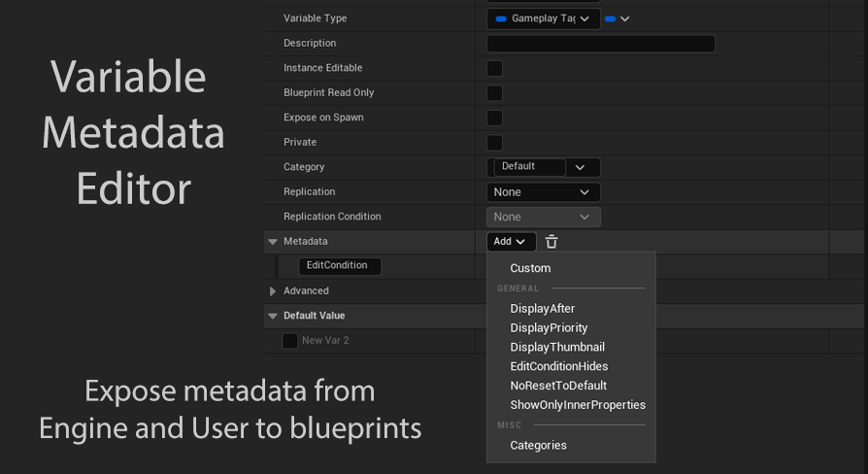Click the Expose on Spawn label
Viewport: 868px width, 474px height.
[323, 118]
